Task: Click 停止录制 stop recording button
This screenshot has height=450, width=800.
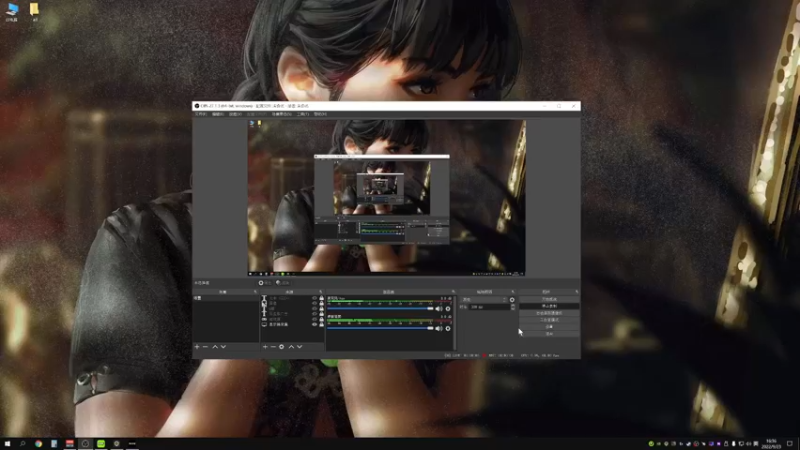Action: (549, 306)
